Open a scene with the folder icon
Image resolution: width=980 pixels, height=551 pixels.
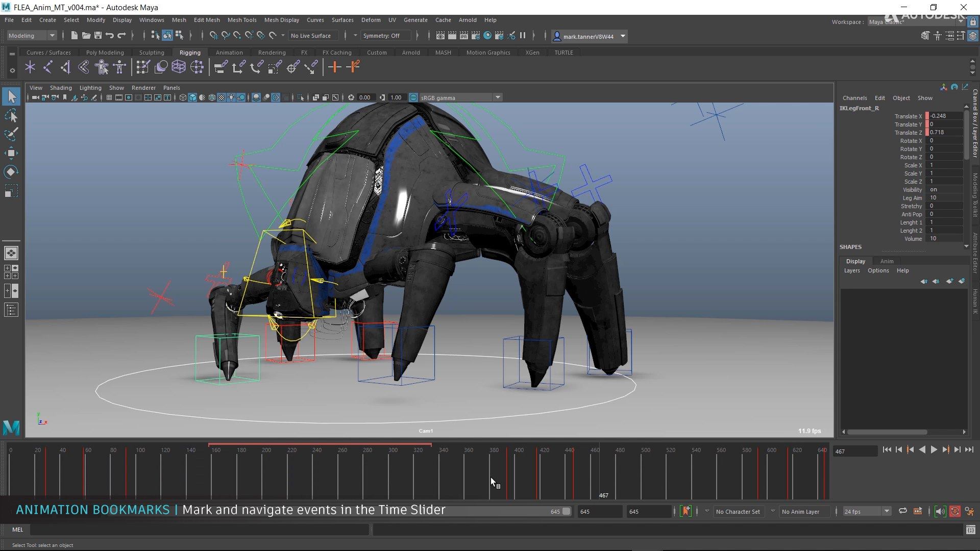click(x=86, y=36)
